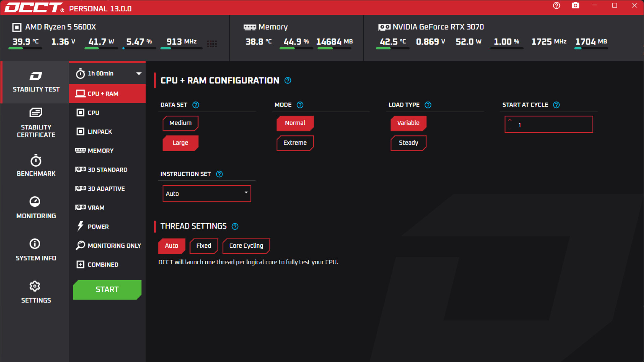Enable Extreme mode
This screenshot has width=644, height=362.
295,143
